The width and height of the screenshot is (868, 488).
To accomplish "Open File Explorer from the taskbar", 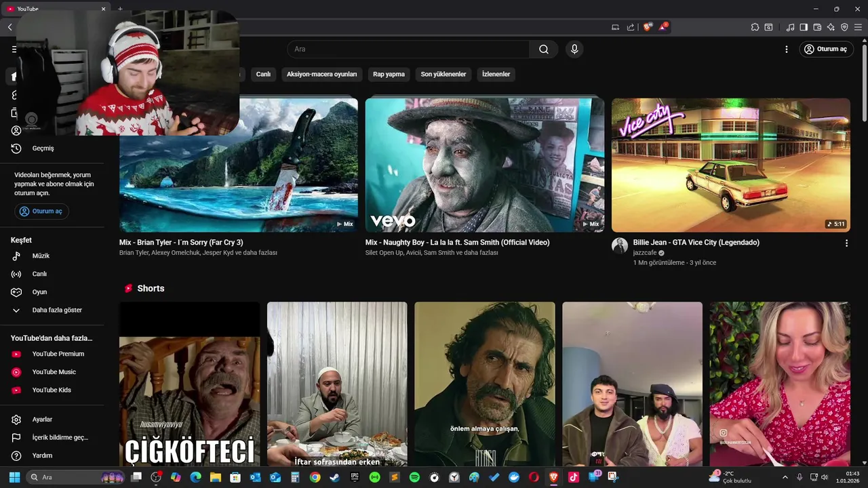I will point(216,477).
